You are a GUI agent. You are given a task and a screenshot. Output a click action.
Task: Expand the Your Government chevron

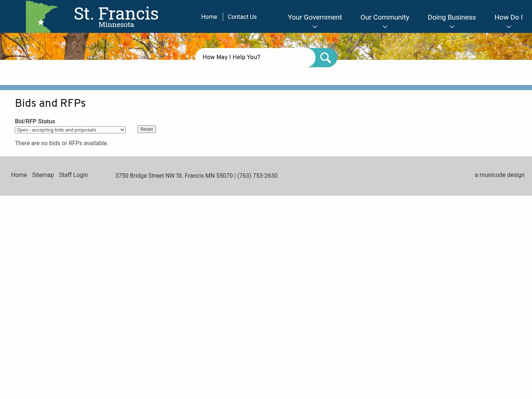tap(315, 27)
